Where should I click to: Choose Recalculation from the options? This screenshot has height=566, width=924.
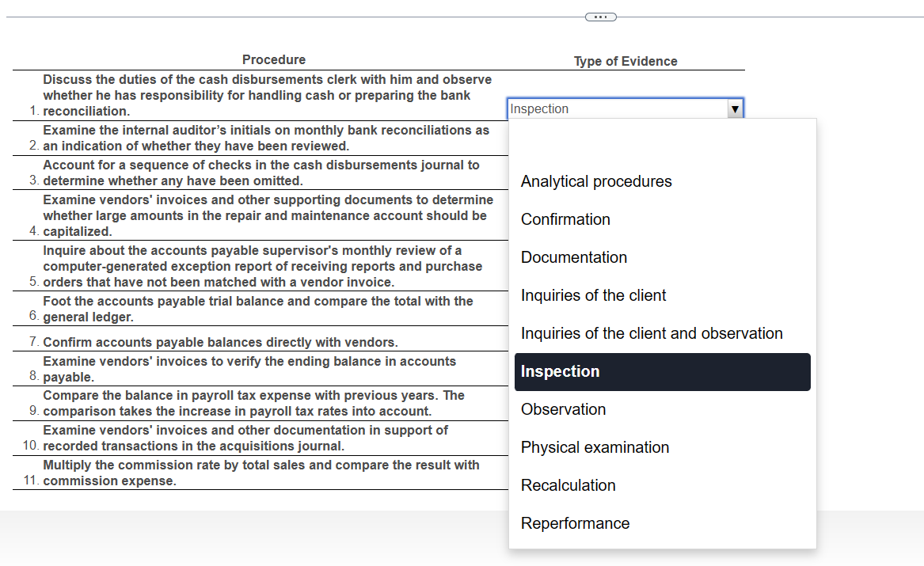(x=568, y=485)
